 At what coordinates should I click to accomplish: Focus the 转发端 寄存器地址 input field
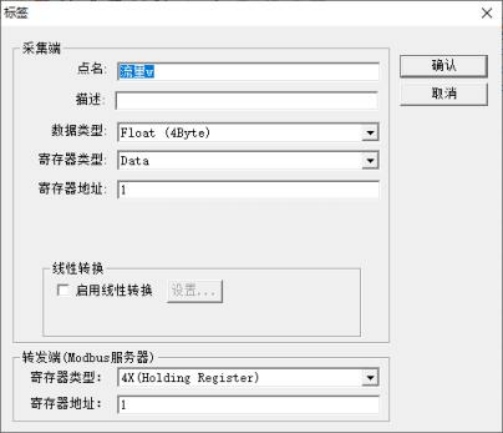(x=248, y=405)
